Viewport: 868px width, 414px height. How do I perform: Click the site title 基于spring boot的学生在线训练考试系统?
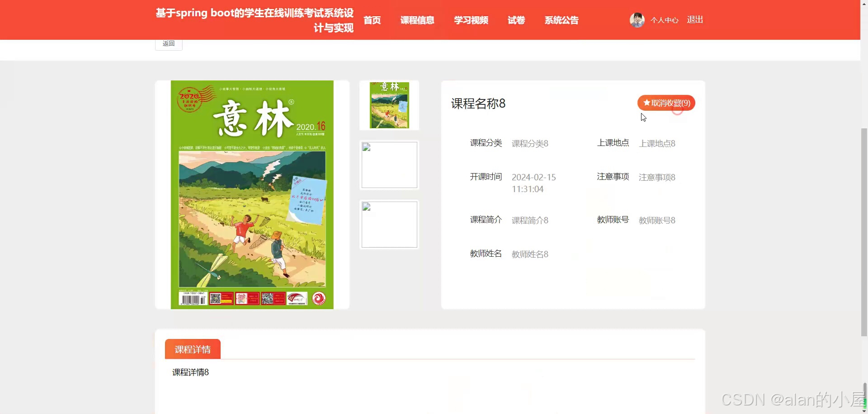click(255, 20)
